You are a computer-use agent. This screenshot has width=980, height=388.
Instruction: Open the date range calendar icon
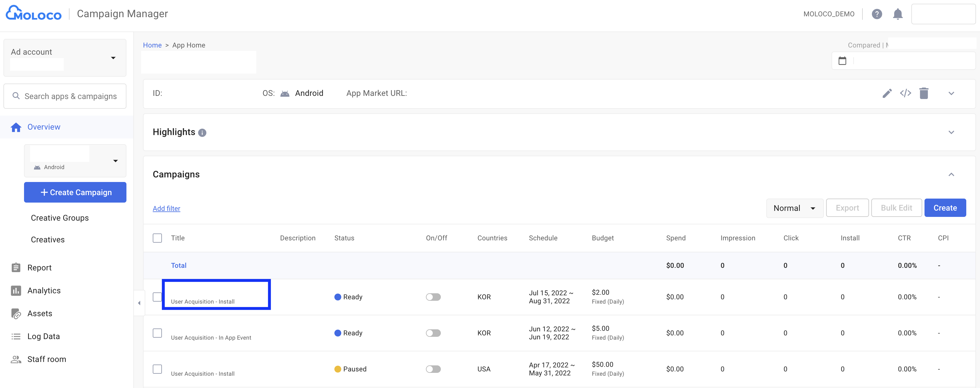pyautogui.click(x=842, y=60)
